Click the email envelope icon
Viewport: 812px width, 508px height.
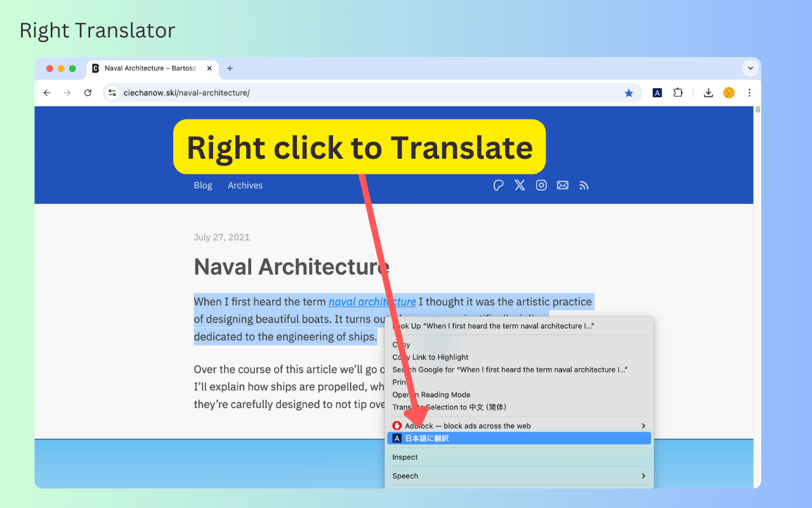[x=562, y=185]
